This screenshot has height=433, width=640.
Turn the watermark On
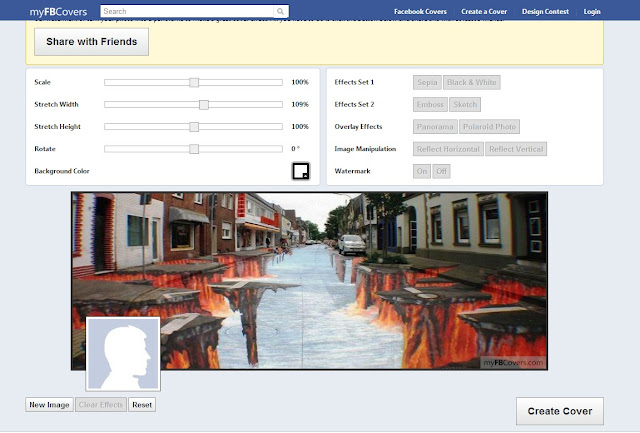[422, 171]
